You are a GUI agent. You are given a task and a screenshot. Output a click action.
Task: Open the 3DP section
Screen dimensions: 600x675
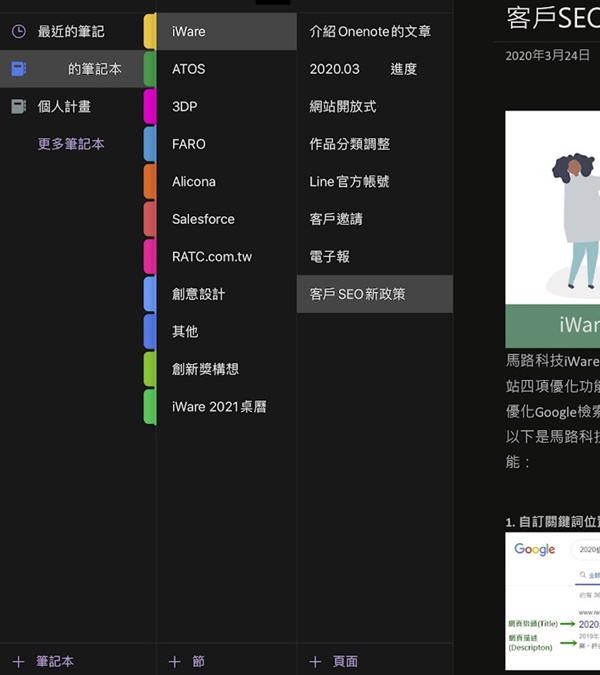[x=226, y=106]
